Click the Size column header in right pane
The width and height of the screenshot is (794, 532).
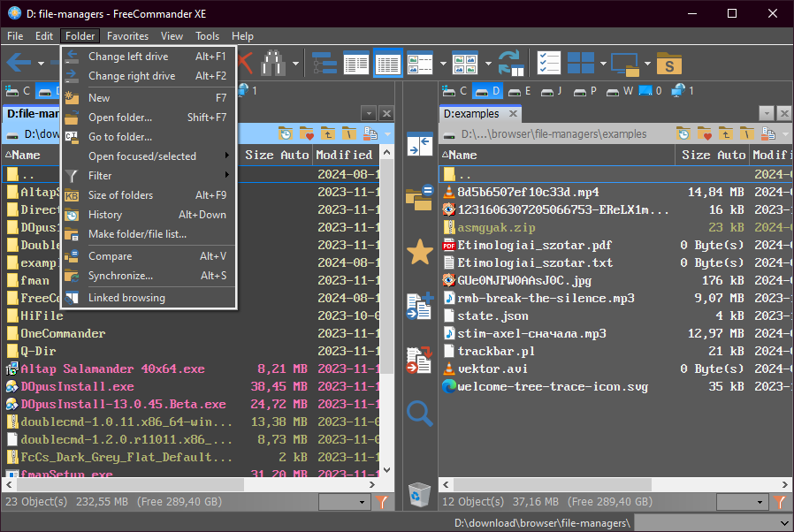coord(695,155)
